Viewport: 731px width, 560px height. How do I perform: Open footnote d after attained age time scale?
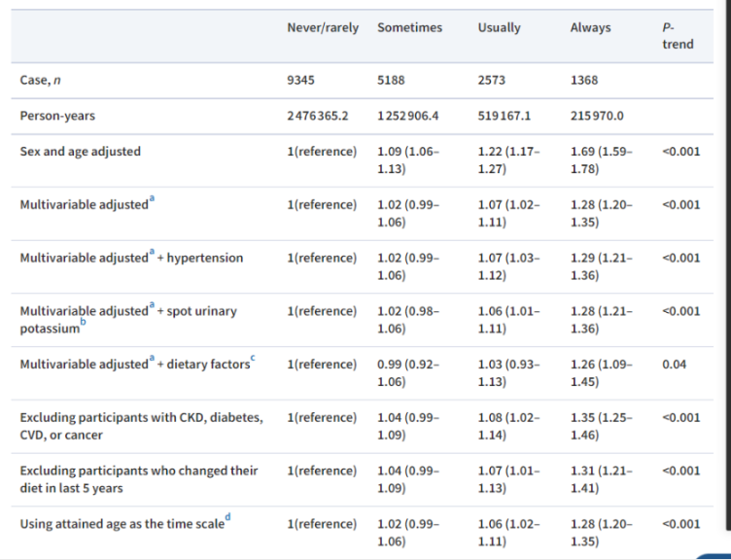pos(228,518)
